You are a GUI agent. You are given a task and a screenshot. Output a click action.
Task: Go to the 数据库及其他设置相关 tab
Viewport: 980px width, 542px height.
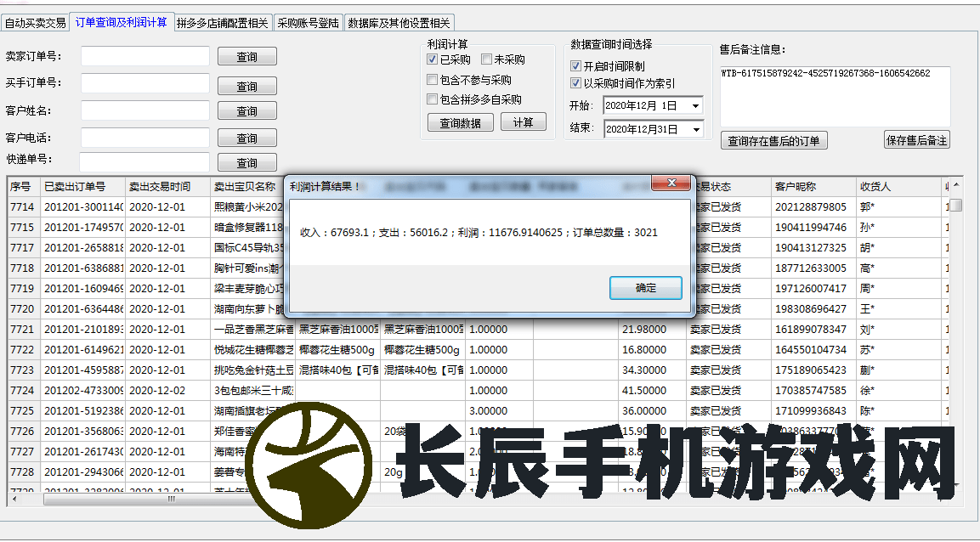(399, 23)
